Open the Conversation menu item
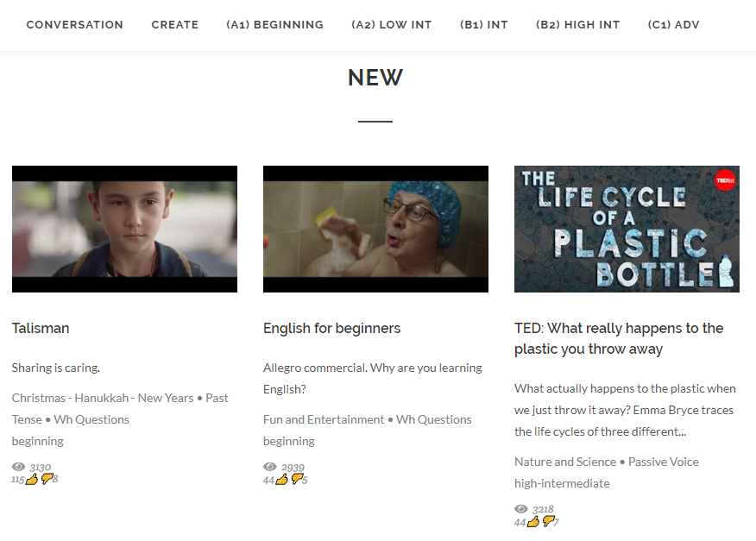 click(x=75, y=24)
